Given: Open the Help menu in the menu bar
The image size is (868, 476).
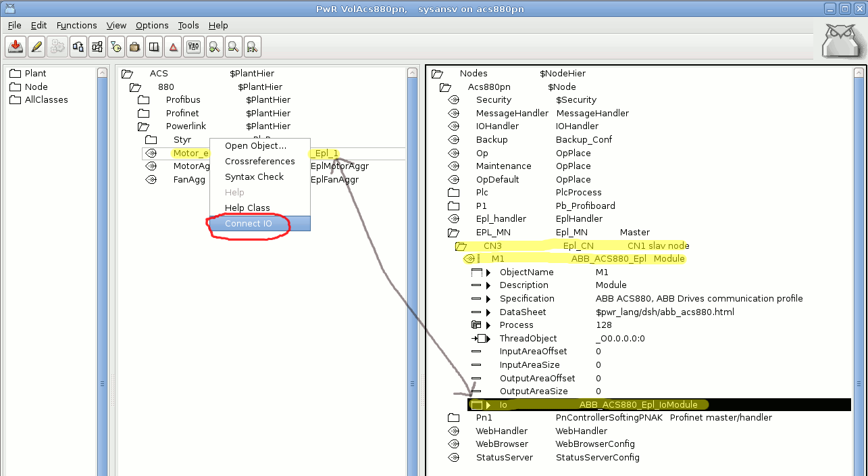Looking at the screenshot, I should 218,25.
